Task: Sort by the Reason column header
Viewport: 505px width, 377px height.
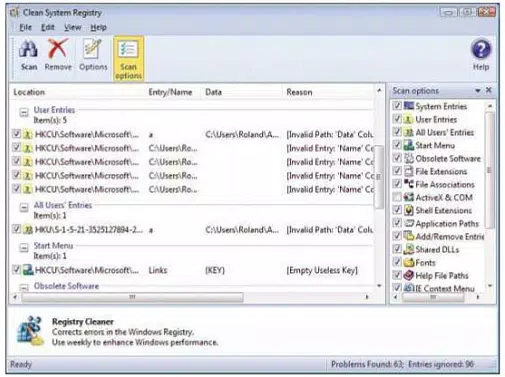Action: pos(329,92)
